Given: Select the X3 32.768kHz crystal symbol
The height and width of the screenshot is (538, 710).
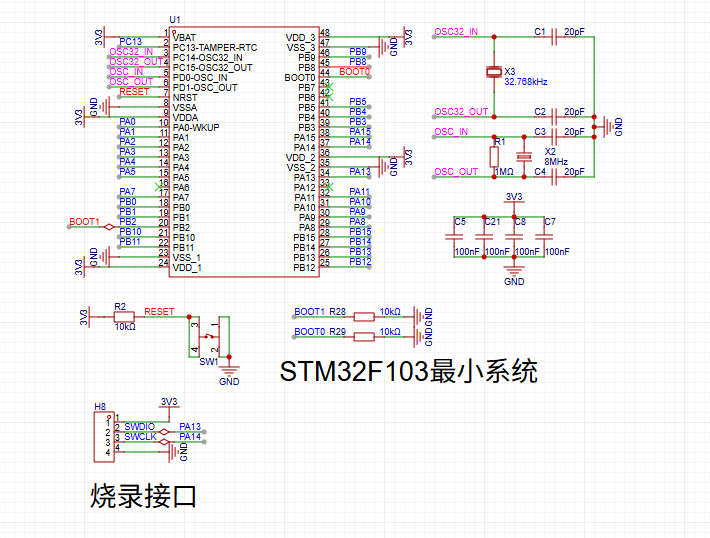Looking at the screenshot, I should pyautogui.click(x=493, y=72).
